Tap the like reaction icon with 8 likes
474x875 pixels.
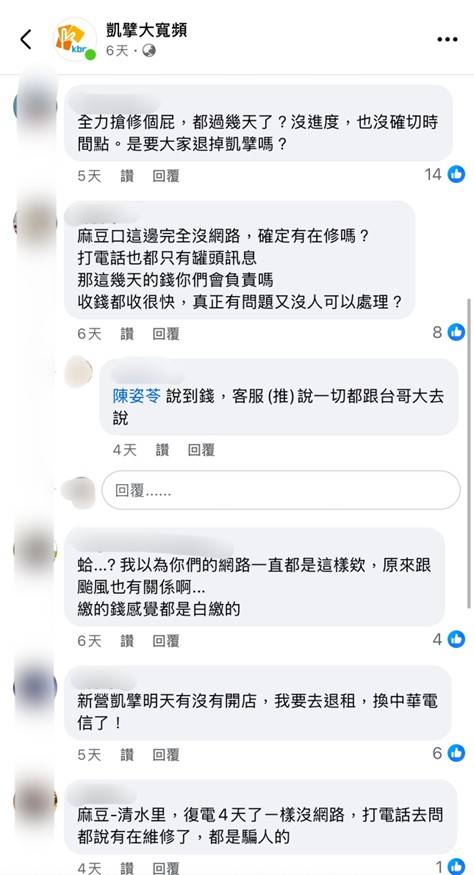click(456, 332)
